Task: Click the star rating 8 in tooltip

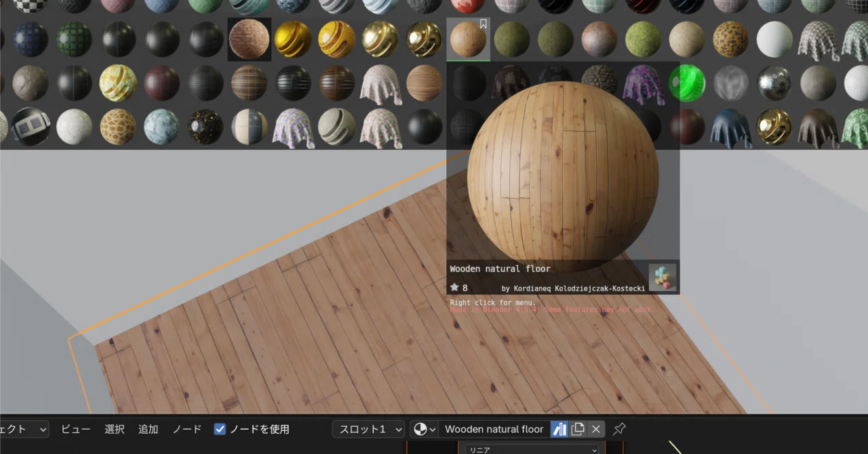Action: pyautogui.click(x=459, y=288)
